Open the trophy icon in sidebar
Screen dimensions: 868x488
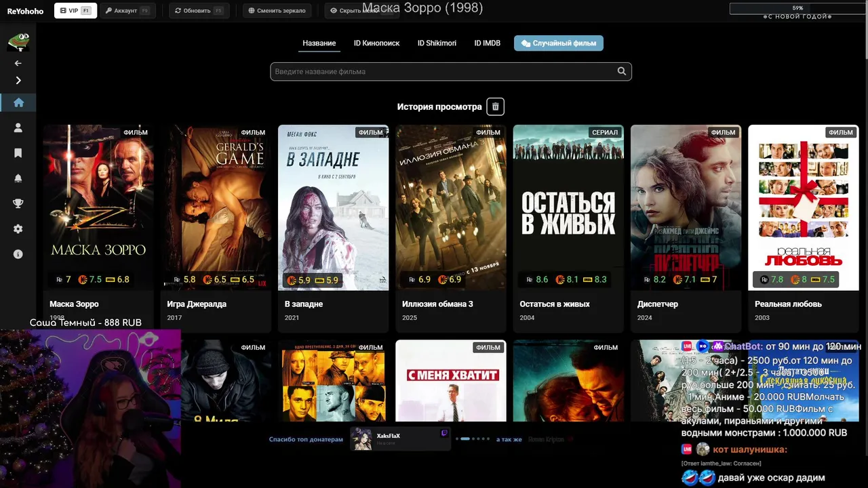(x=18, y=203)
